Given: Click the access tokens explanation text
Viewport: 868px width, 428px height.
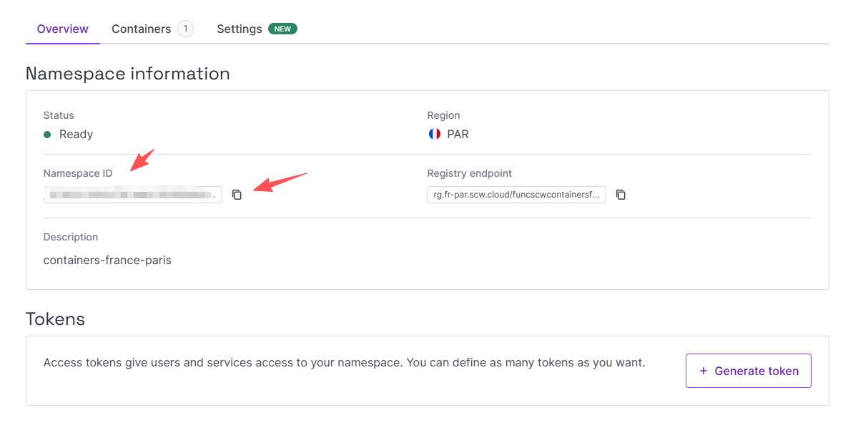Looking at the screenshot, I should (x=344, y=363).
